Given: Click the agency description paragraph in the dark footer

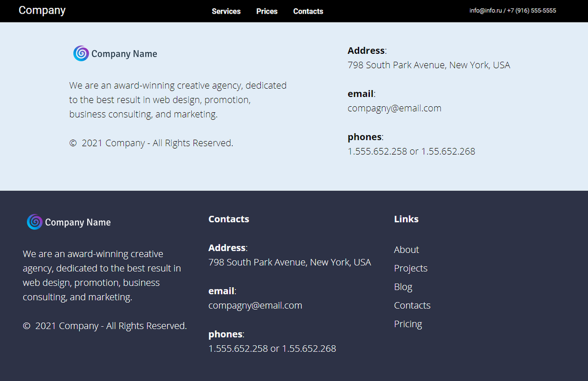Looking at the screenshot, I should point(102,276).
